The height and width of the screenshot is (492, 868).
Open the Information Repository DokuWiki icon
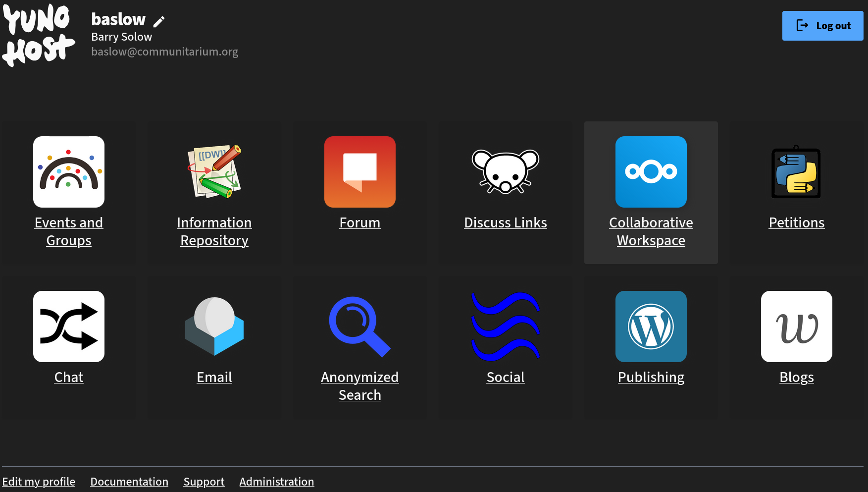(214, 172)
